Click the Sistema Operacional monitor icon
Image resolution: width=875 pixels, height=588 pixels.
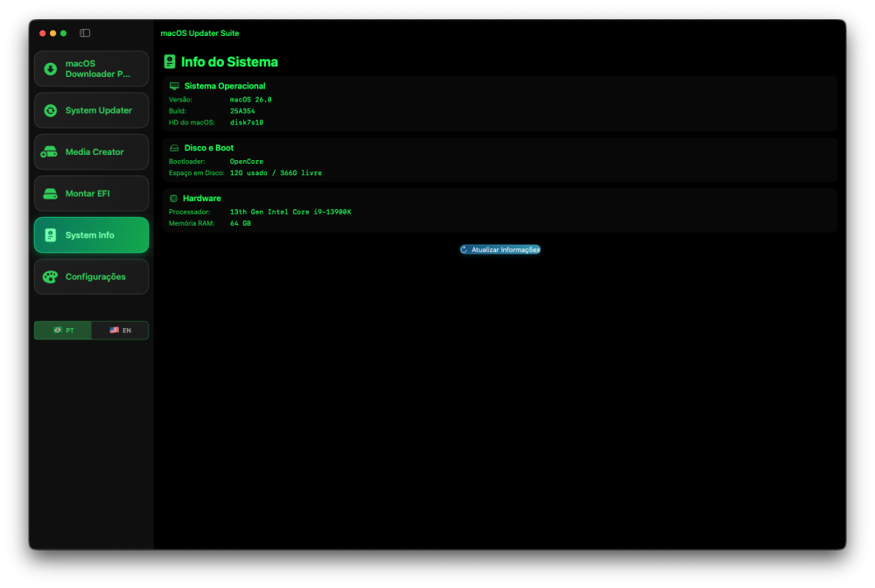pos(174,86)
